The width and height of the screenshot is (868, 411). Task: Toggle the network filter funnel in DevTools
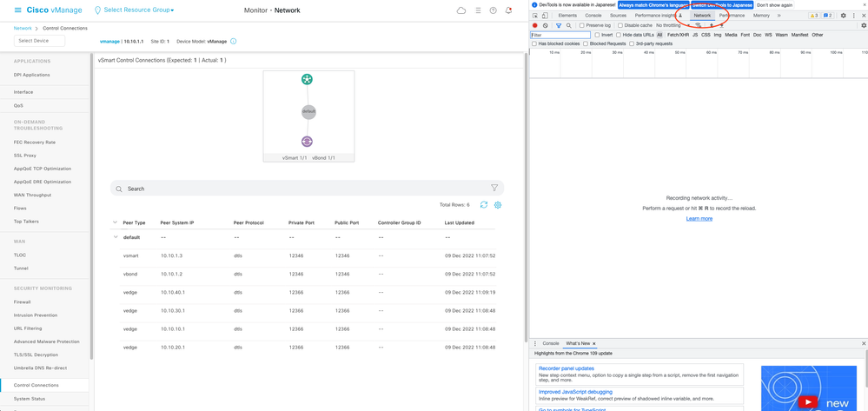tap(559, 25)
